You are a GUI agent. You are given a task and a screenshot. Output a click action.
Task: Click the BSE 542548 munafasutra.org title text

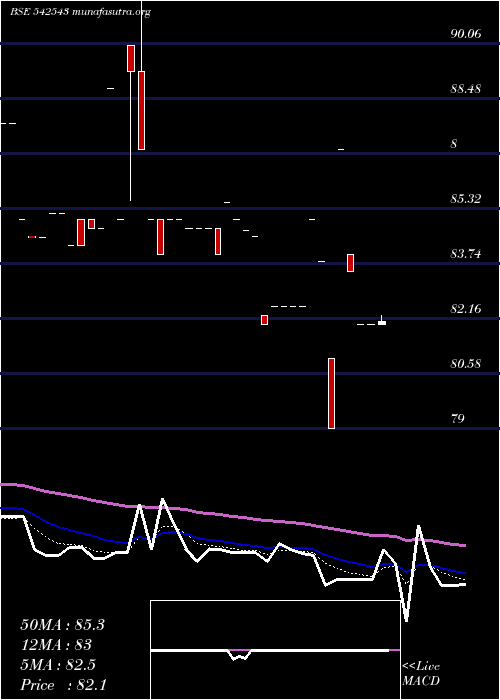tap(80, 12)
